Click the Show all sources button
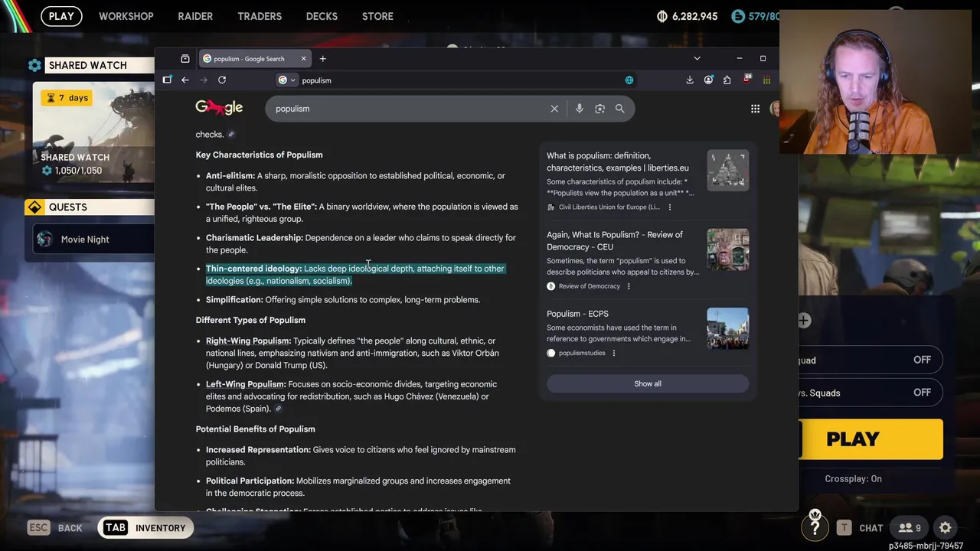Viewport: 980px width, 551px height. 648,383
